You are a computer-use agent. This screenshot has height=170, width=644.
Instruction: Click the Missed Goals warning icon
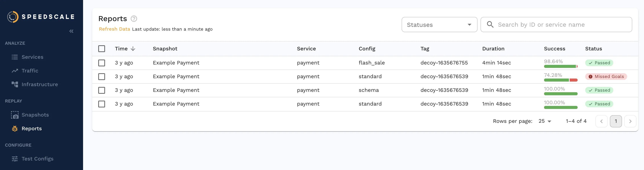590,76
